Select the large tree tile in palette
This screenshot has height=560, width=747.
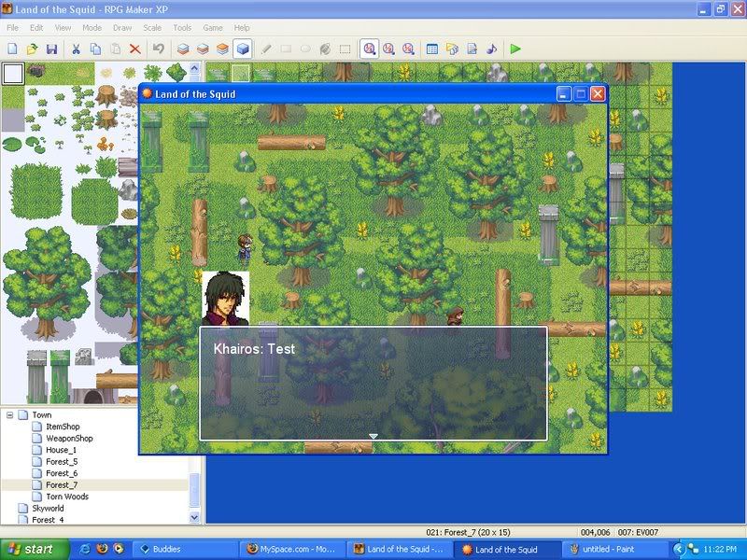pyautogui.click(x=46, y=282)
